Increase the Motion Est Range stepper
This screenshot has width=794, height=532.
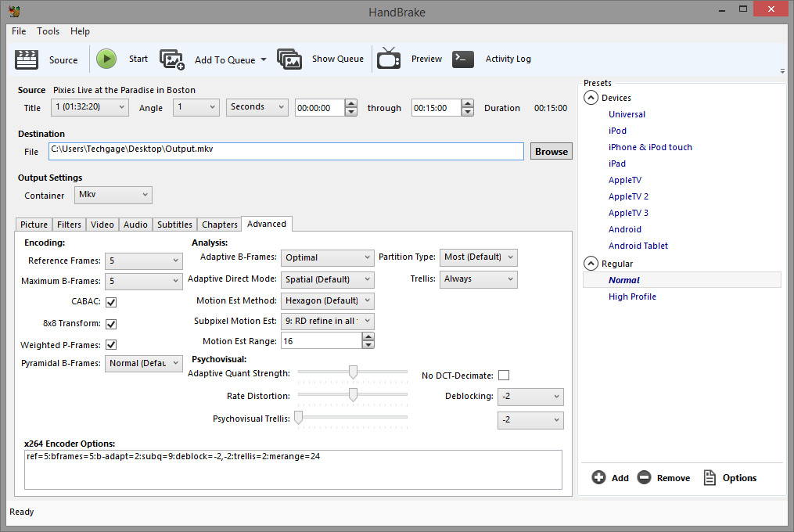coord(368,337)
